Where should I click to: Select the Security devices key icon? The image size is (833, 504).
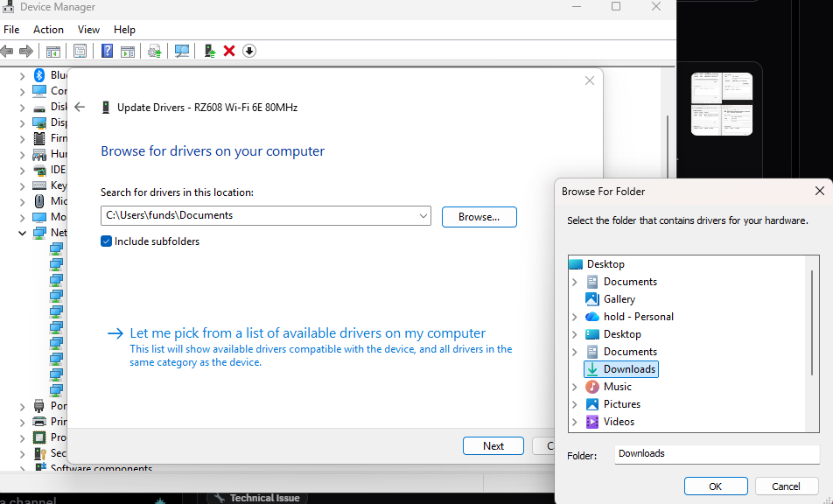pyautogui.click(x=39, y=453)
